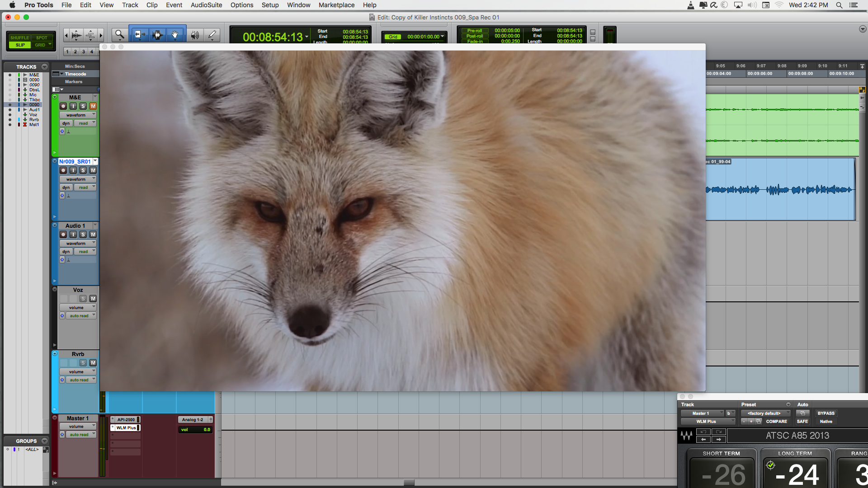Select the Grabber hand tool
868x488 pixels.
[x=175, y=35]
